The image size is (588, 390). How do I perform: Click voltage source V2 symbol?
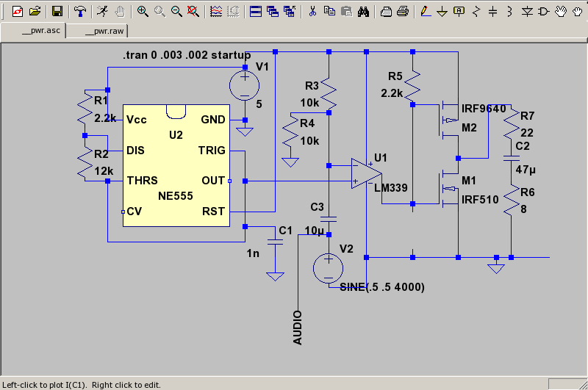(x=328, y=268)
